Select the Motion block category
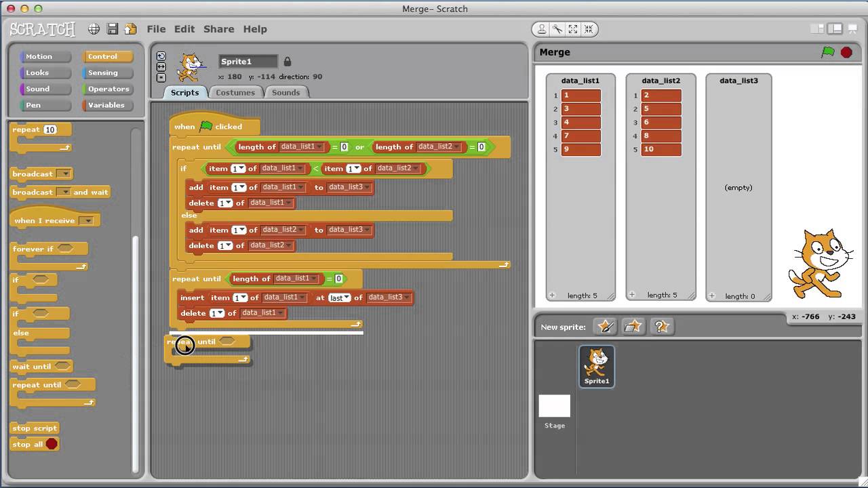 pos(45,56)
